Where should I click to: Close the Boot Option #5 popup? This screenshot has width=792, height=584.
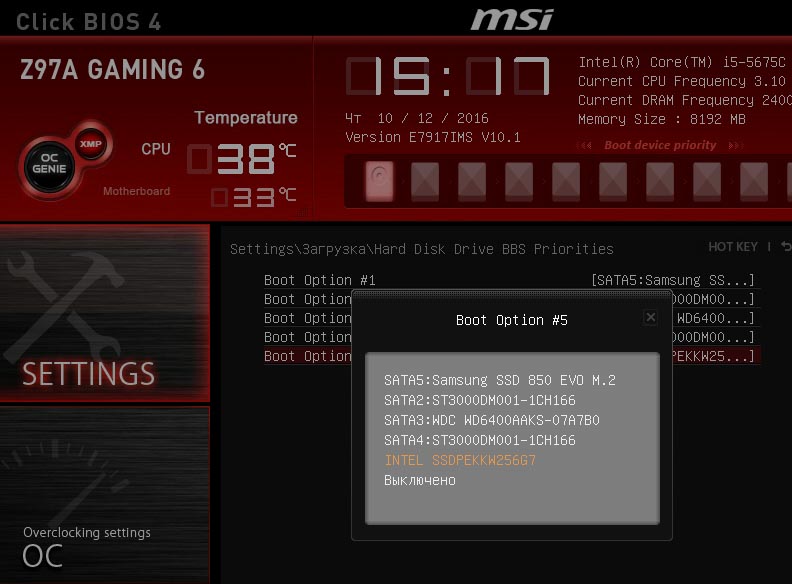click(x=650, y=317)
